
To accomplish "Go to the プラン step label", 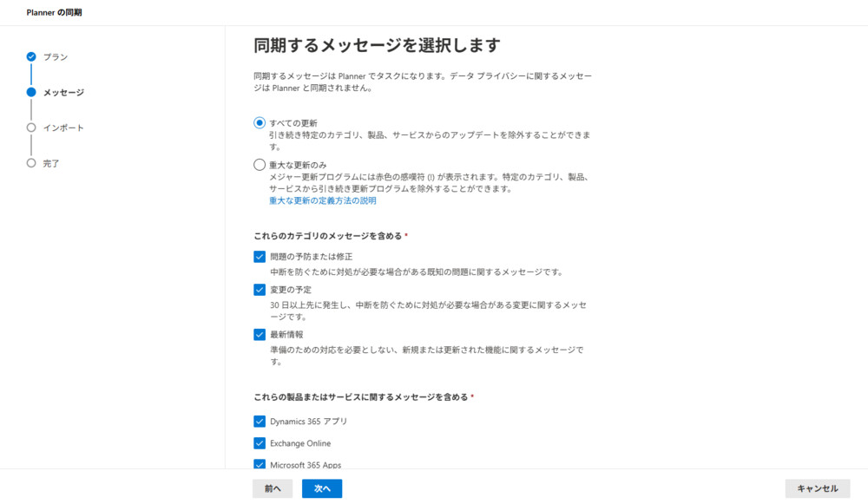I will click(x=56, y=57).
